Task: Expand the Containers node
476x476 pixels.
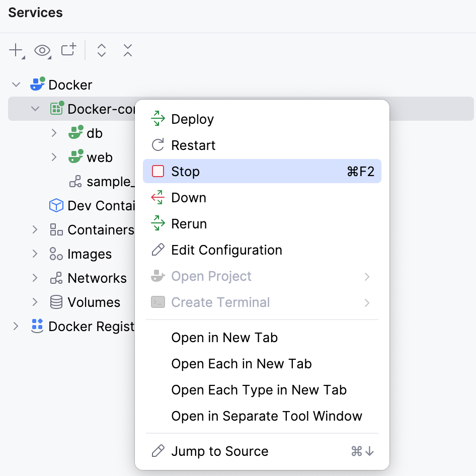Action: (35, 229)
